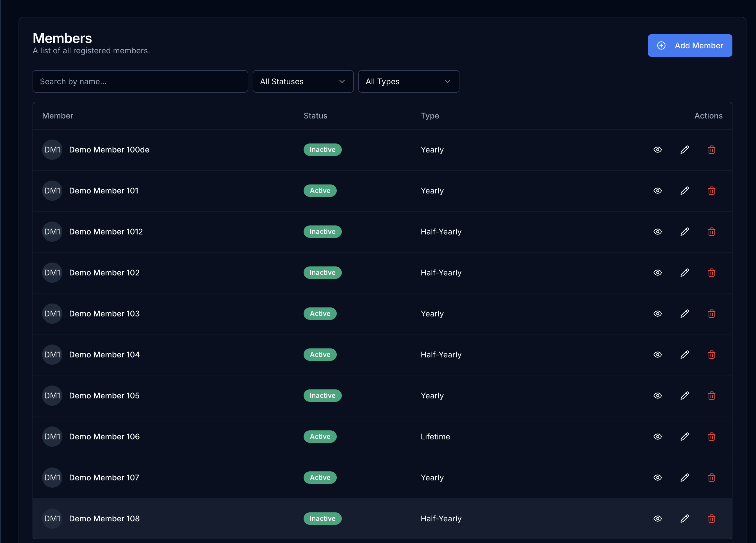Delete Demo Member 105 with the trash icon
The image size is (756, 543).
[x=712, y=396]
